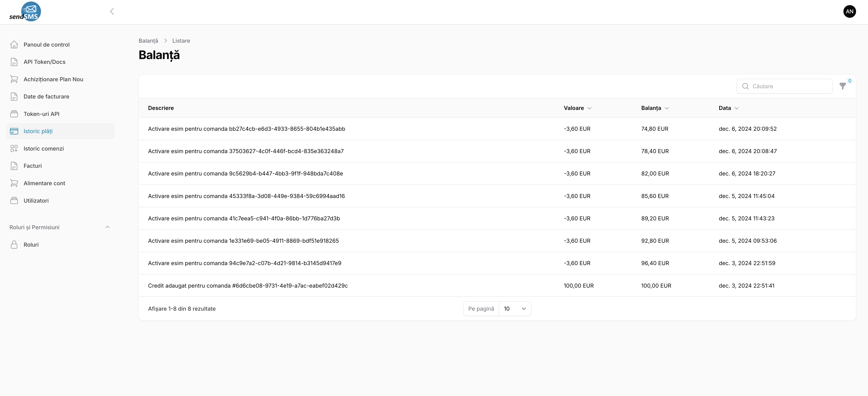Screen dimensions: 868x396
Task: Open Token-uri API section
Action: tap(60, 114)
